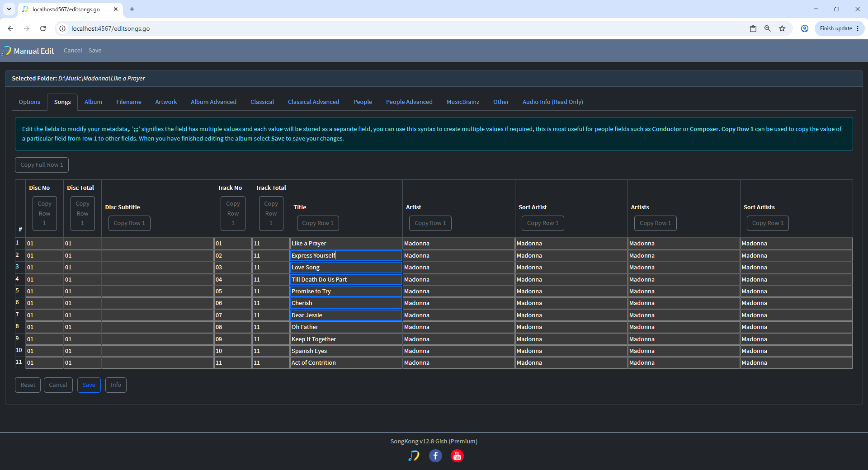Screen dimensions: 868x470
Task: Reload the current page
Action: pos(43,28)
